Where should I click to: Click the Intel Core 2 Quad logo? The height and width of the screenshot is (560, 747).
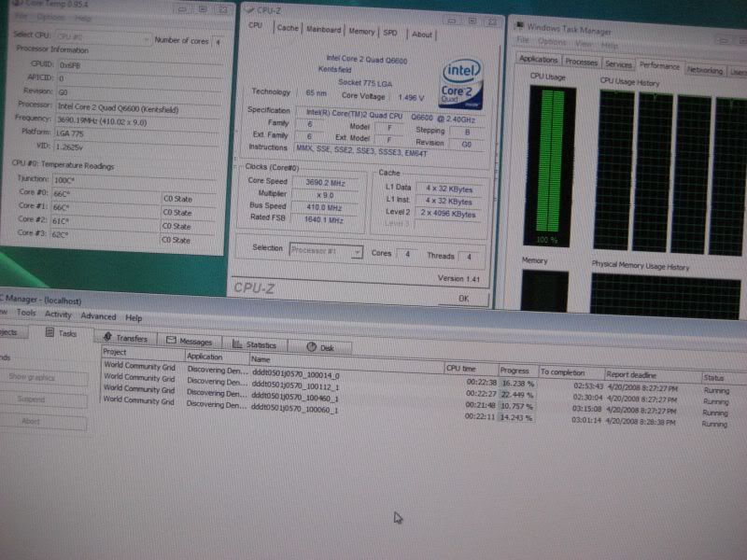point(460,84)
